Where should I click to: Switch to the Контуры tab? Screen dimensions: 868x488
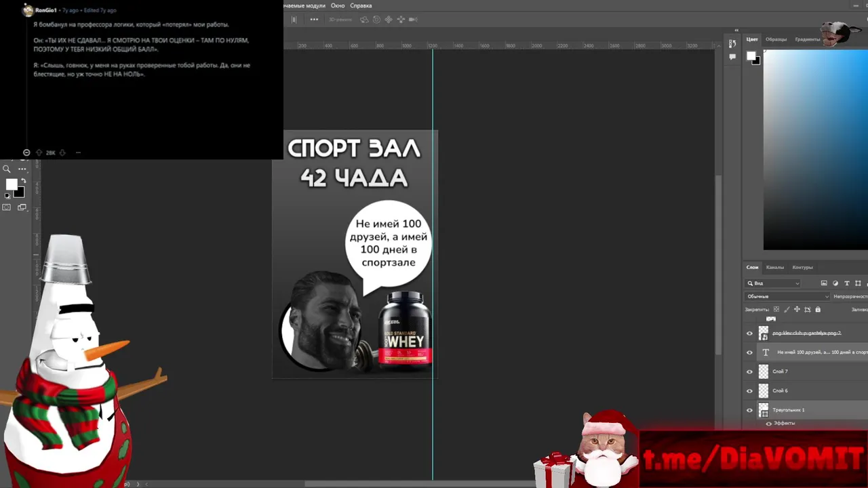coord(802,267)
